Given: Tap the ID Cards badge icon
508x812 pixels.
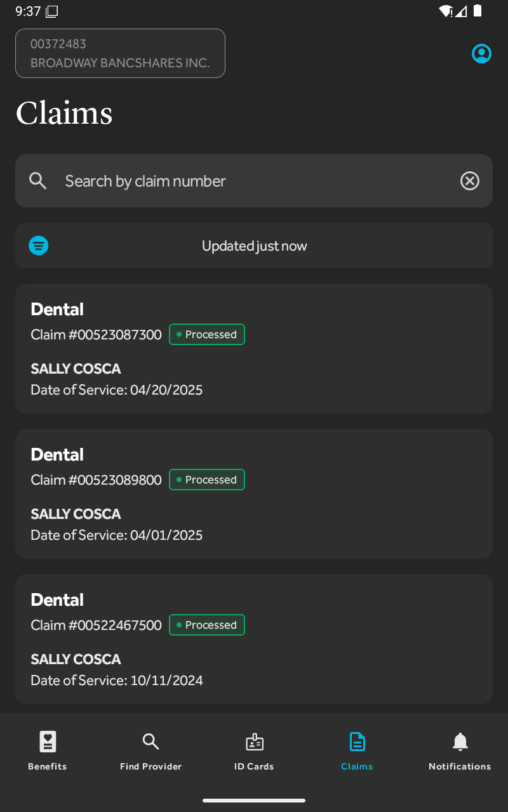Looking at the screenshot, I should 254,741.
